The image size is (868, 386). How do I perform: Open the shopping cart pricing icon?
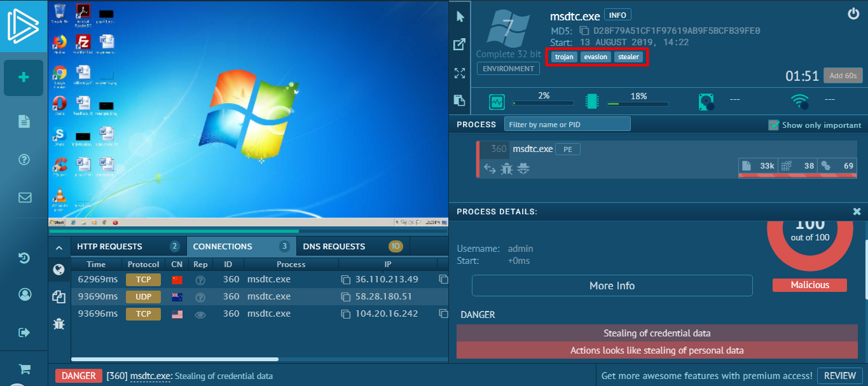pyautogui.click(x=25, y=369)
